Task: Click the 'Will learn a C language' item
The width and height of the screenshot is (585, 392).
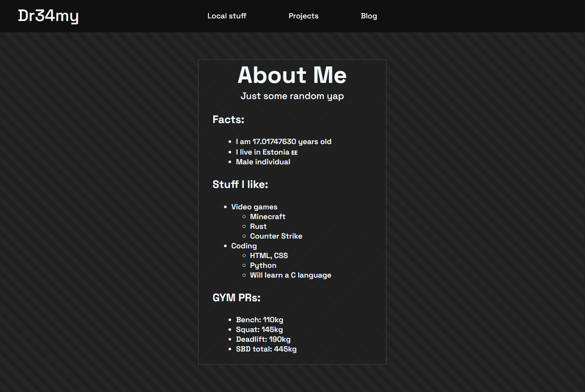Action: (291, 275)
